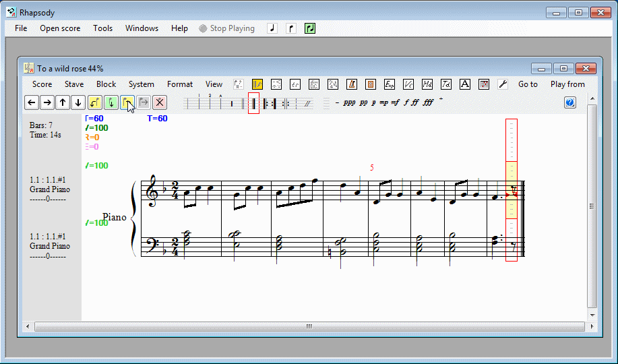Click the horizontal scrollbar under the score

pos(309,326)
